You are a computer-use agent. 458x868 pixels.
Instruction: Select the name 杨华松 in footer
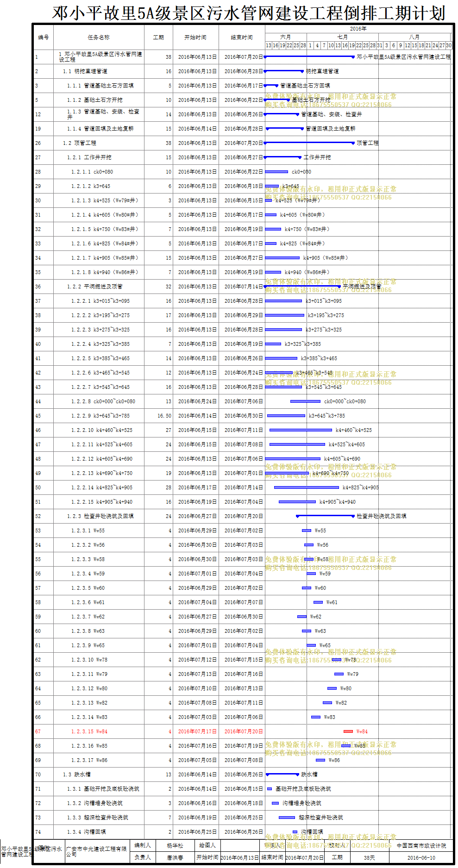(x=175, y=845)
